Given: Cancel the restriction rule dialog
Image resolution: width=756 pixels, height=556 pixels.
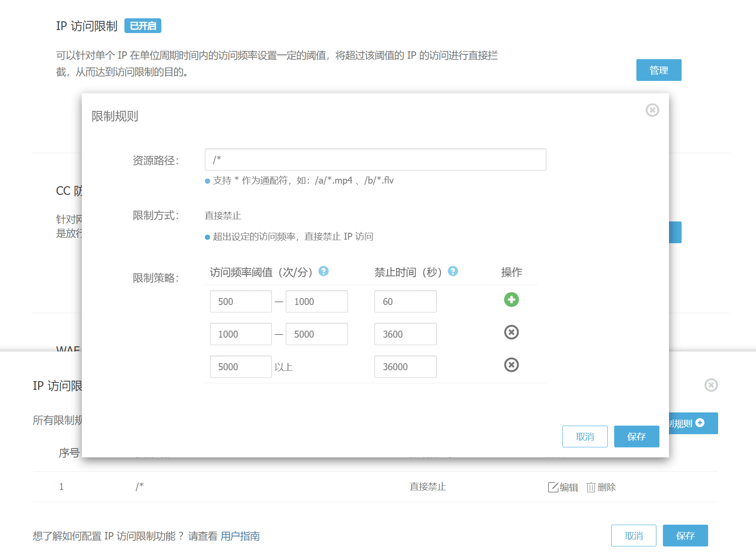Looking at the screenshot, I should point(585,436).
